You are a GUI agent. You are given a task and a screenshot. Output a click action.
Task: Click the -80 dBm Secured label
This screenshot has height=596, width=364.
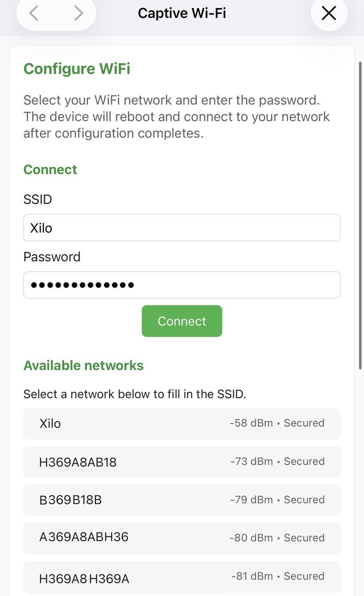(277, 538)
